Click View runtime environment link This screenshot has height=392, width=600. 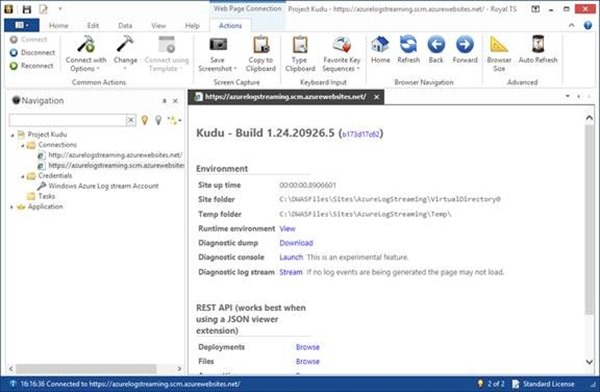(287, 229)
